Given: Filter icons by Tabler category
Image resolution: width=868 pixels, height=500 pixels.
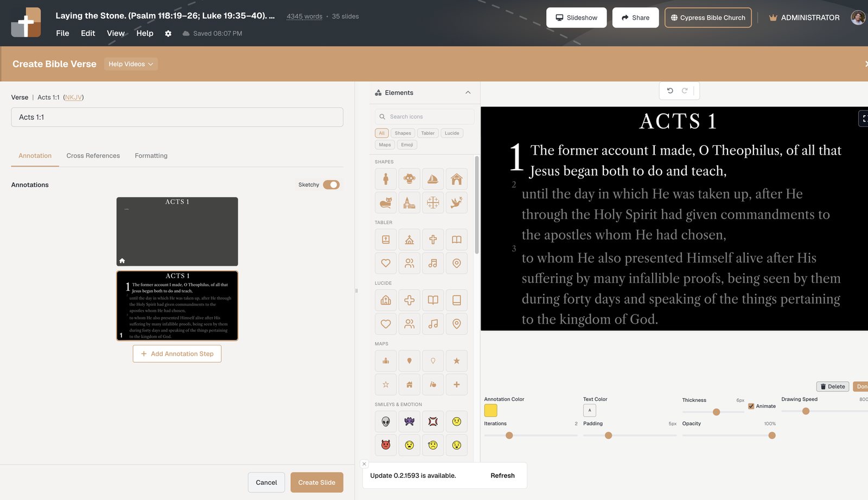Looking at the screenshot, I should click(x=428, y=133).
